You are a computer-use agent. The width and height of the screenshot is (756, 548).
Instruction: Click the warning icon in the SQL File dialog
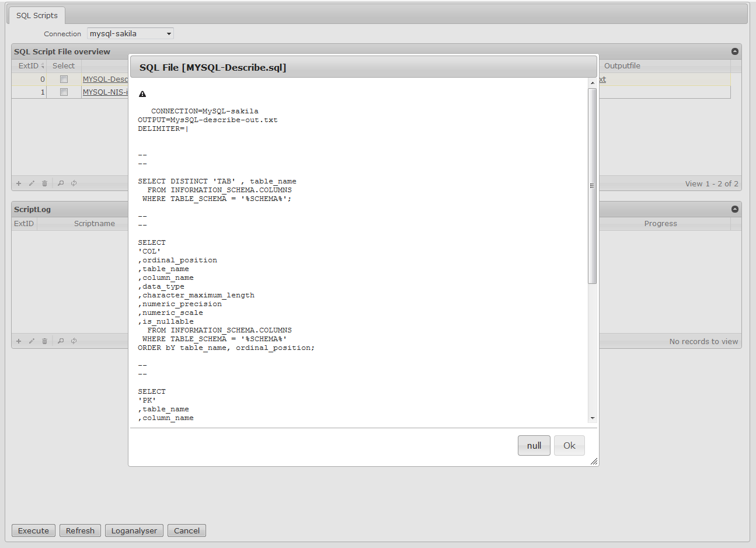tap(142, 93)
